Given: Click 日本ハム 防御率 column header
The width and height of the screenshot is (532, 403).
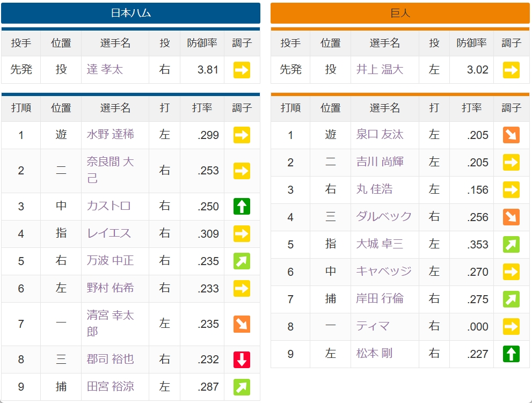Looking at the screenshot, I should click(202, 43).
